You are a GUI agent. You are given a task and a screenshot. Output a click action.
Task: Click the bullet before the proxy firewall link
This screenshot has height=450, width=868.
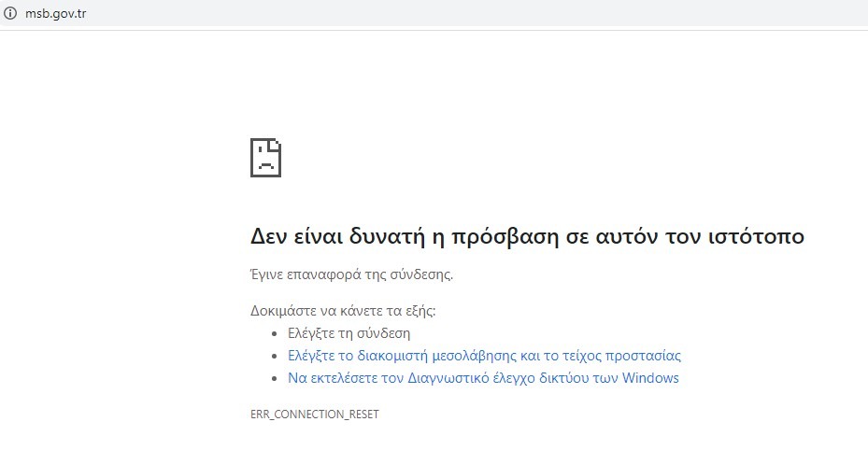pos(275,356)
